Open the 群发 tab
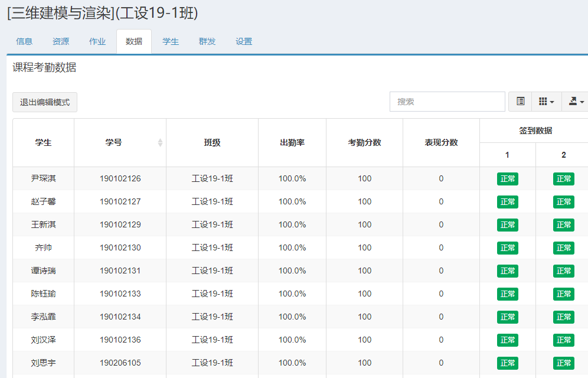The image size is (588, 378). pyautogui.click(x=207, y=41)
